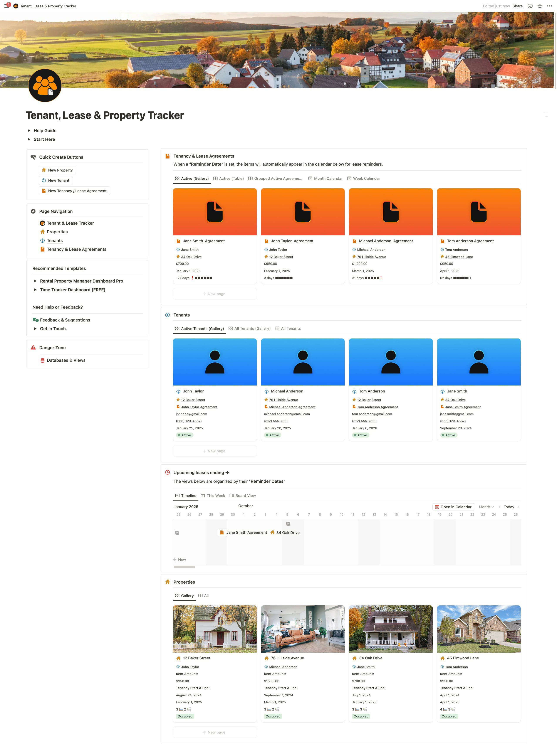This screenshot has width=557, height=756.
Task: Expand the Get in Touch toggle
Action: coord(35,328)
